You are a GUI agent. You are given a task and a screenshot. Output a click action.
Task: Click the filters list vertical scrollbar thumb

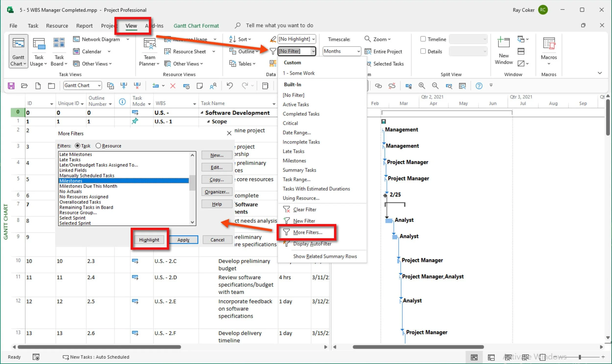click(192, 183)
